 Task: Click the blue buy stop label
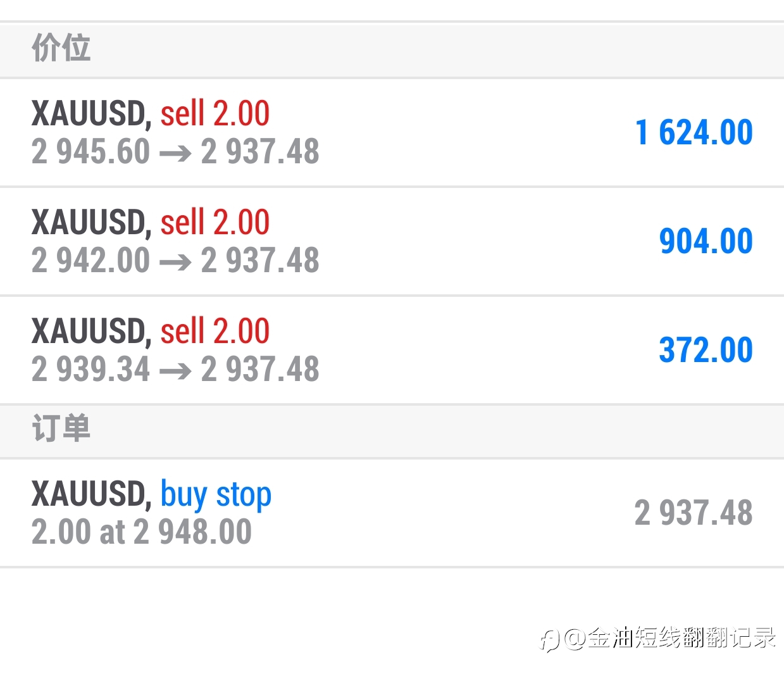pyautogui.click(x=216, y=496)
